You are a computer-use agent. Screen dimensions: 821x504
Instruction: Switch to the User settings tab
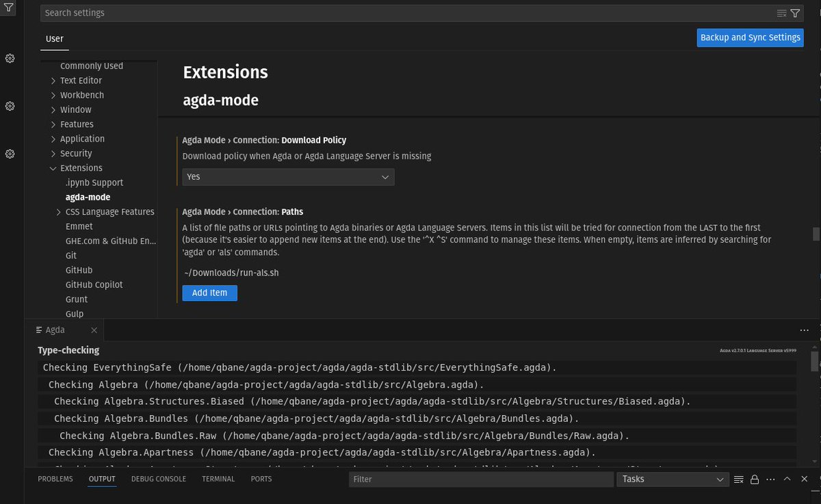(55, 39)
